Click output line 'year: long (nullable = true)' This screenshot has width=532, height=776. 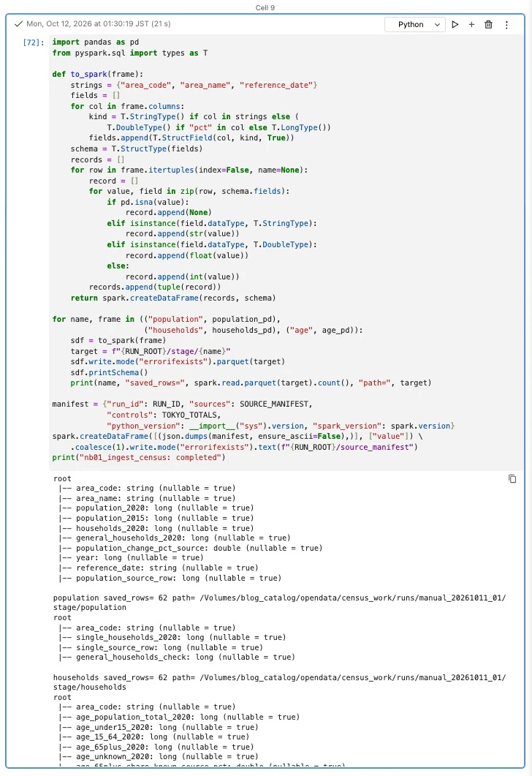tap(131, 558)
